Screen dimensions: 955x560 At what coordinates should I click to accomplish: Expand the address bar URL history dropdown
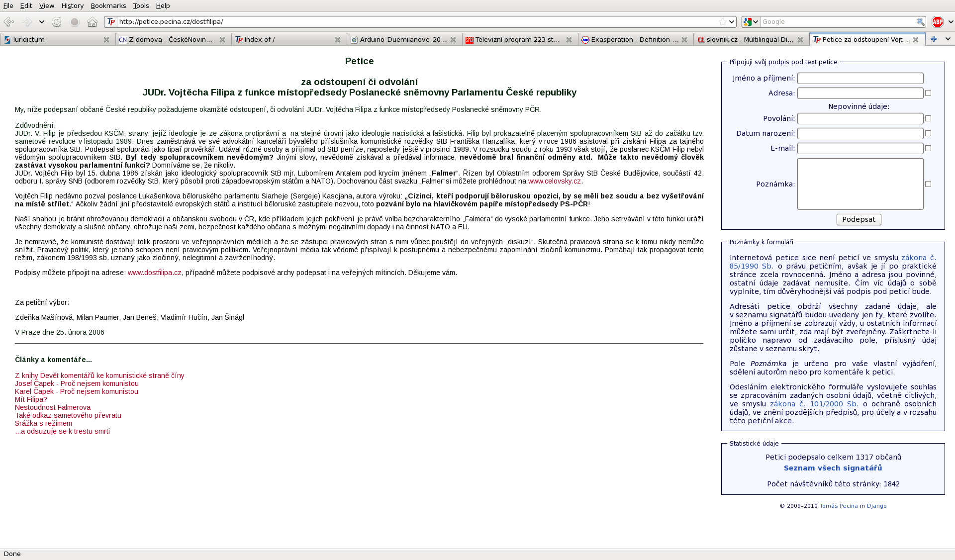point(732,22)
